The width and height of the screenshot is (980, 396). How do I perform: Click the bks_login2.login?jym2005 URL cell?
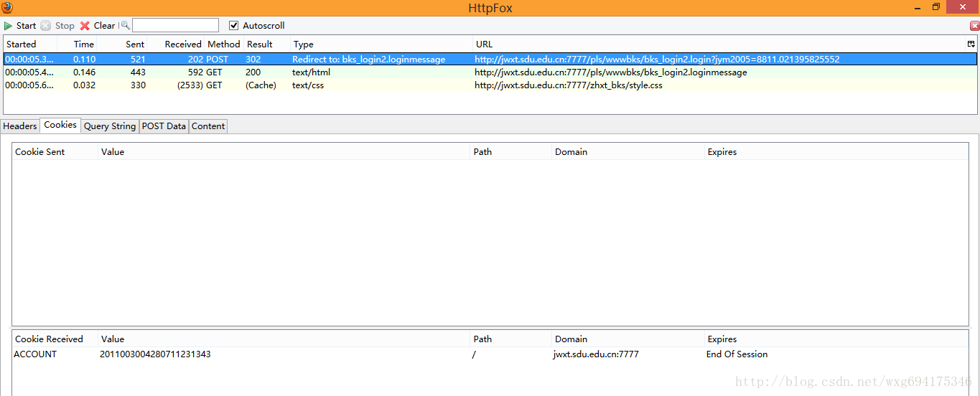(657, 60)
